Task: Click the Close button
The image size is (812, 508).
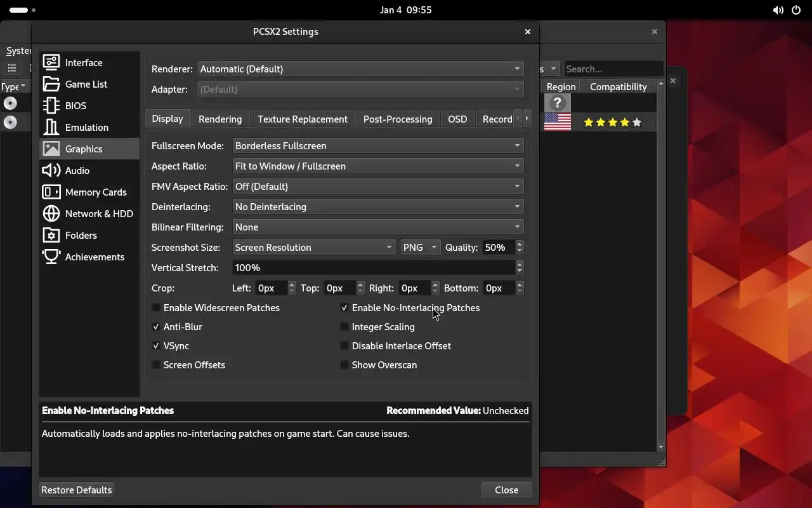Action: pos(506,490)
